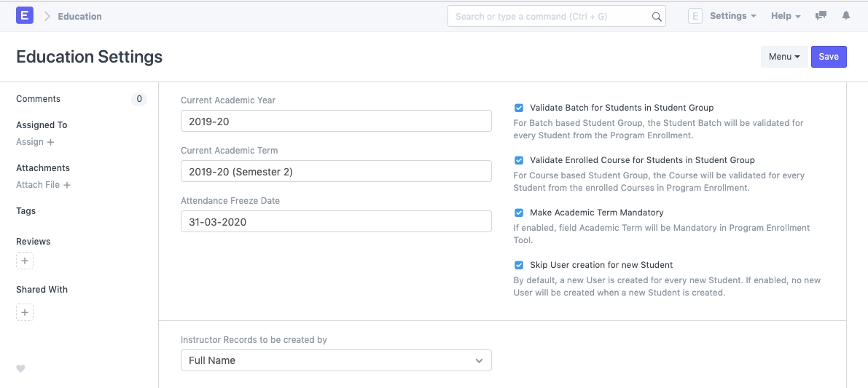Click the Save button
The width and height of the screenshot is (868, 388).
(x=829, y=57)
